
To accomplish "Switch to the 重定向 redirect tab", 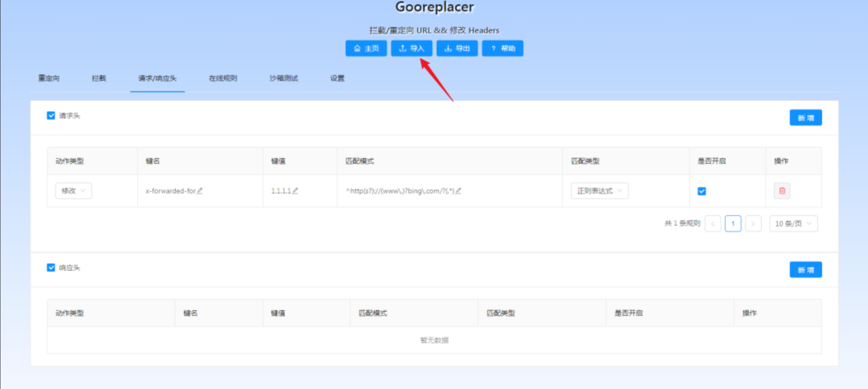I will tap(49, 78).
